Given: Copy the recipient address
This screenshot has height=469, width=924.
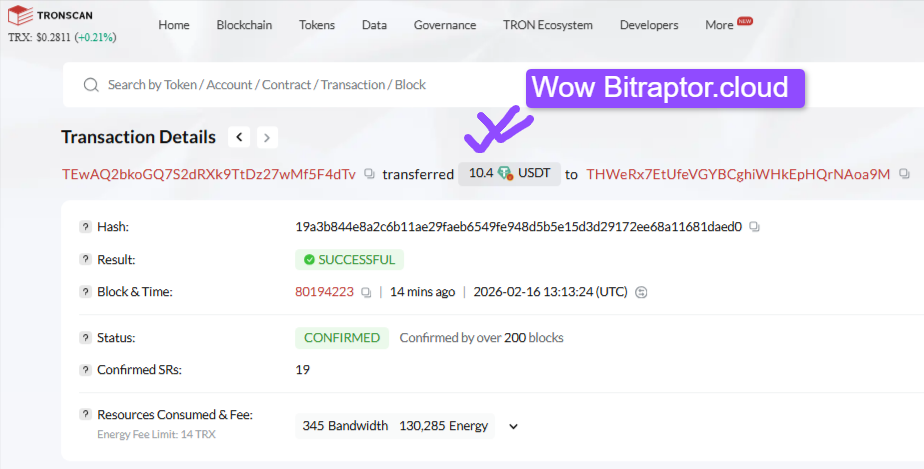Looking at the screenshot, I should [904, 174].
